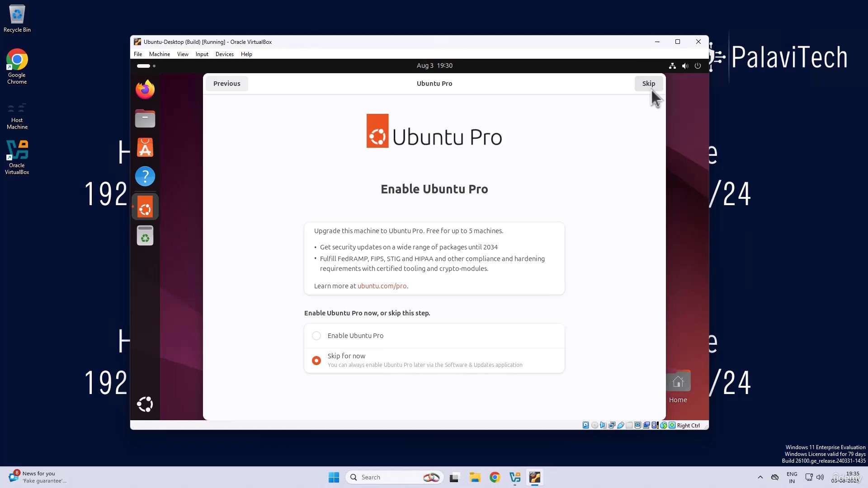Open the Windows Start button
This screenshot has width=868, height=488.
[334, 477]
